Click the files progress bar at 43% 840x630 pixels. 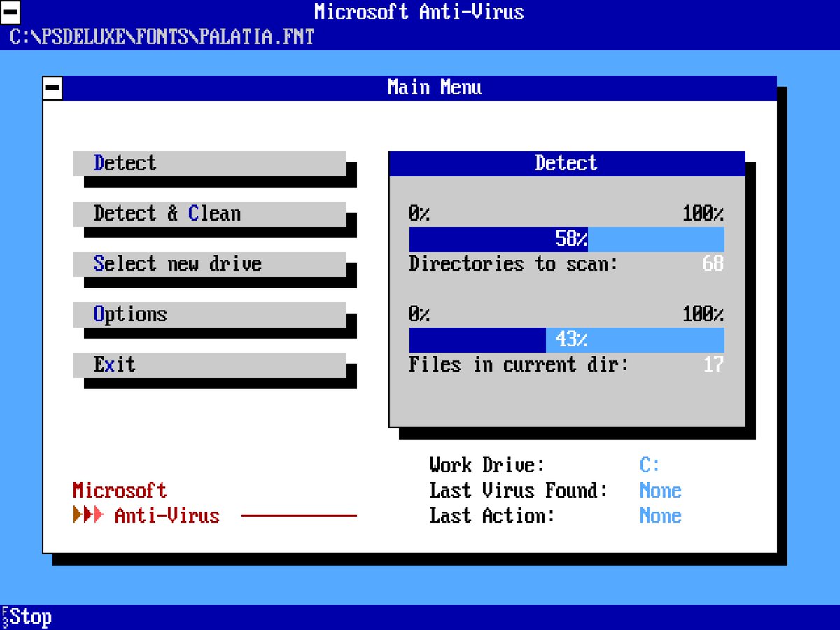[567, 339]
